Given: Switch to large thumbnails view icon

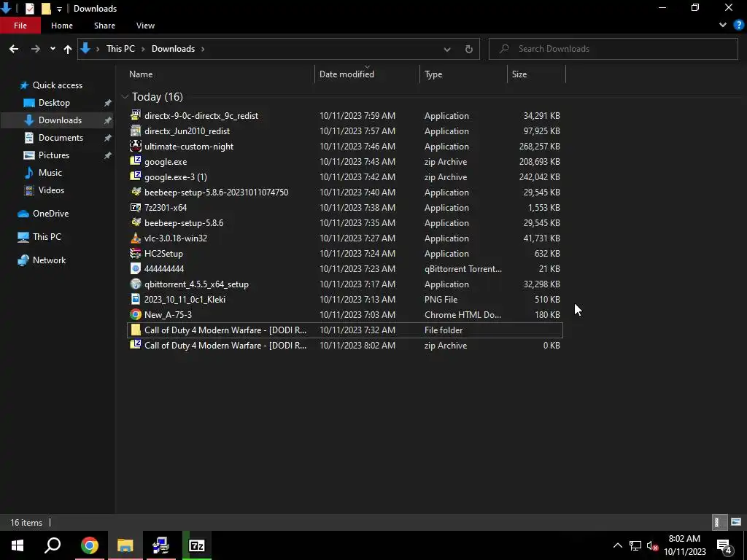Looking at the screenshot, I should coord(736,522).
